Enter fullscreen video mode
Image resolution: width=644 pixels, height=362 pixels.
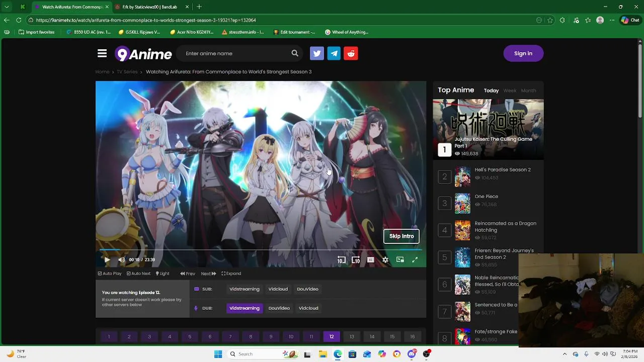(415, 259)
